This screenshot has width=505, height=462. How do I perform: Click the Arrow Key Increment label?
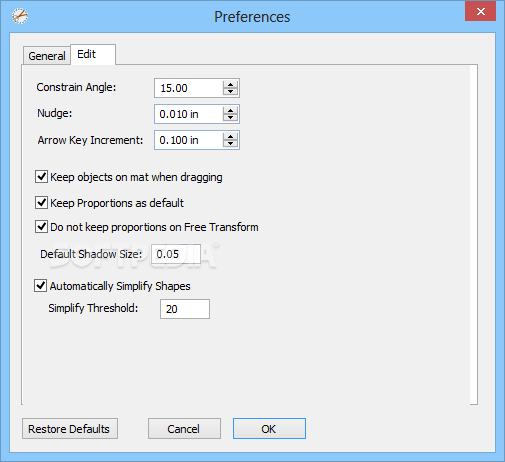pyautogui.click(x=90, y=140)
